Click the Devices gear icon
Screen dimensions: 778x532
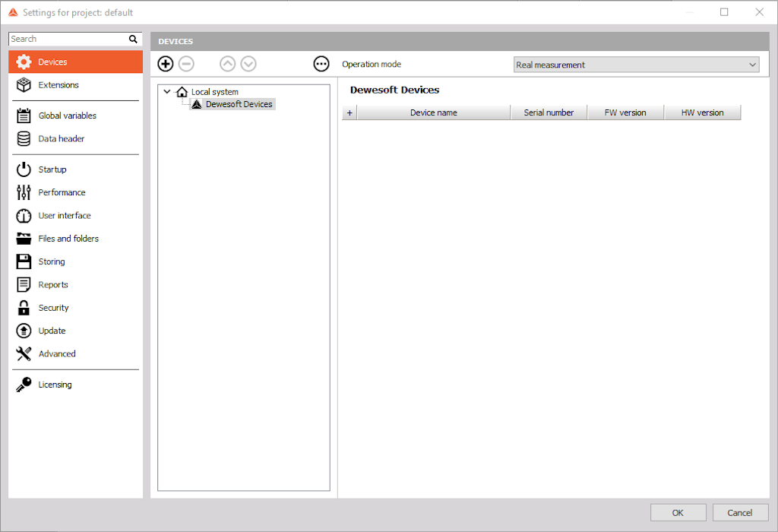pyautogui.click(x=24, y=62)
